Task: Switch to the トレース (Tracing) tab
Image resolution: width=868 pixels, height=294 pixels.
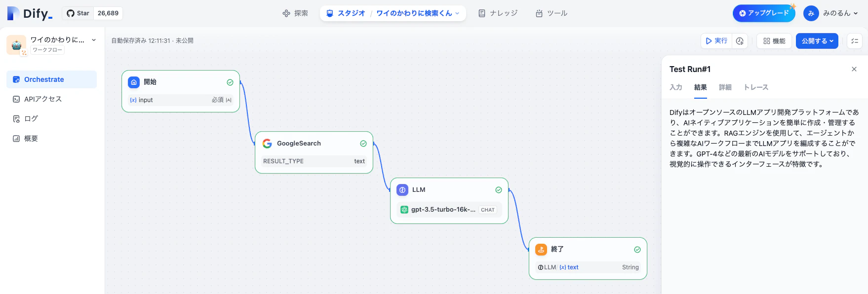Action: click(756, 87)
